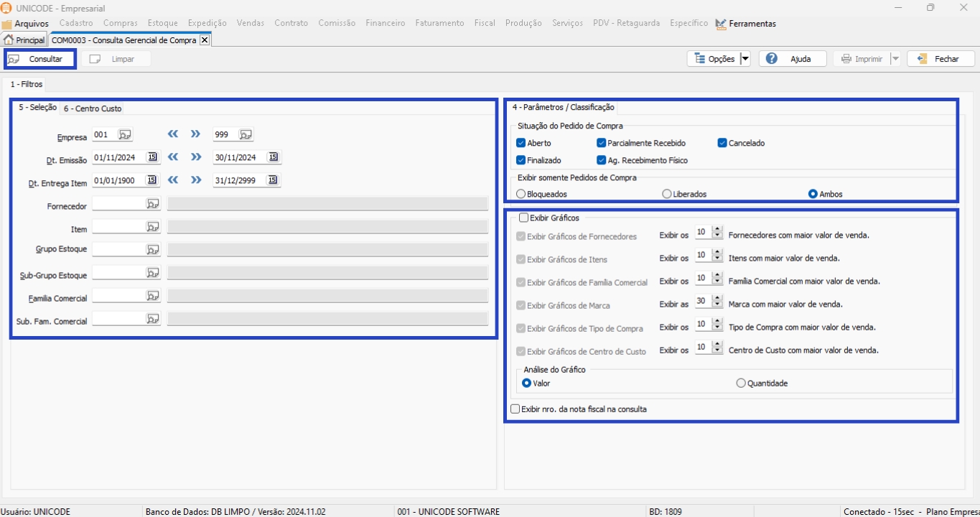This screenshot has height=517, width=980.
Task: Click the Consultar button
Action: tap(40, 59)
